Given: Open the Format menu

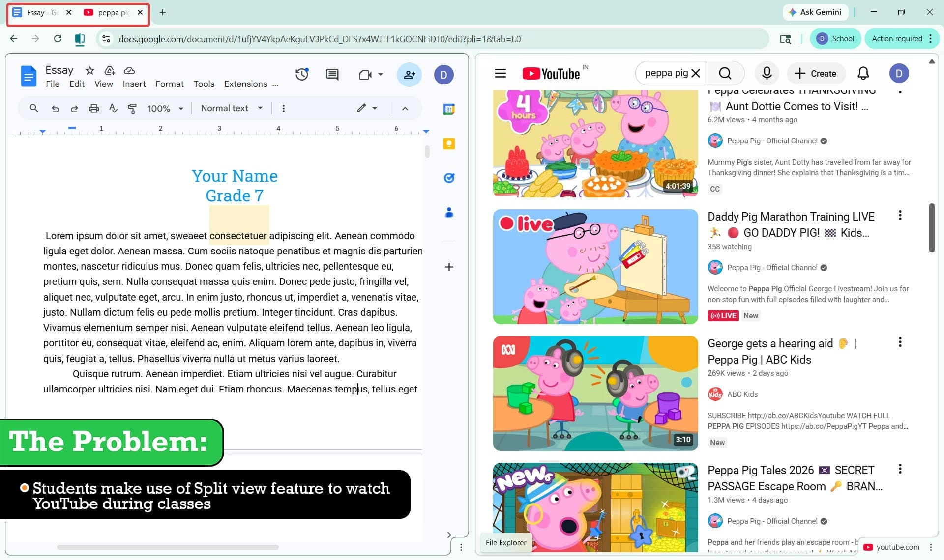Looking at the screenshot, I should click(x=170, y=84).
